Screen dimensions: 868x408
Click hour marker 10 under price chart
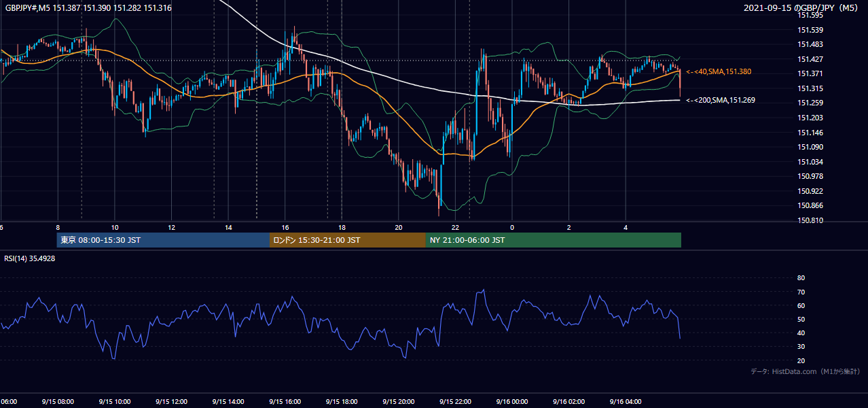(115, 227)
